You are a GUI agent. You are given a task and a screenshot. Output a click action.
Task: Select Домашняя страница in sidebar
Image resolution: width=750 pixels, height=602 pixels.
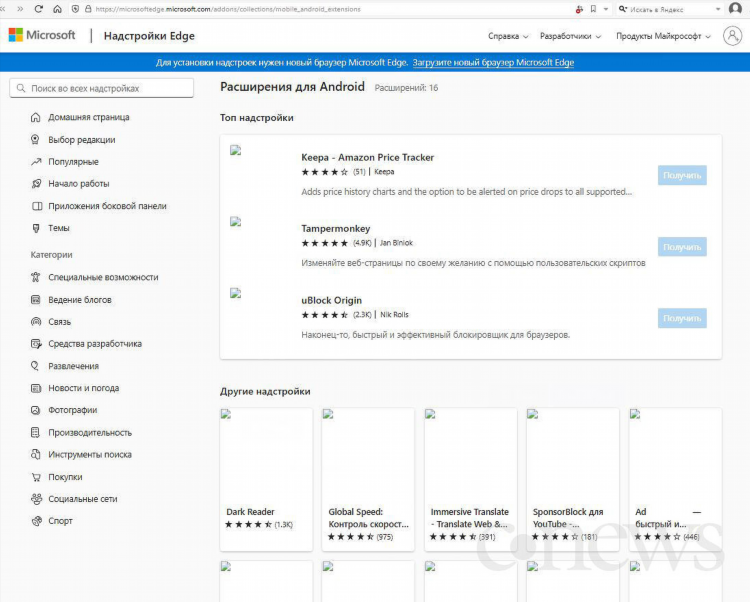click(89, 117)
